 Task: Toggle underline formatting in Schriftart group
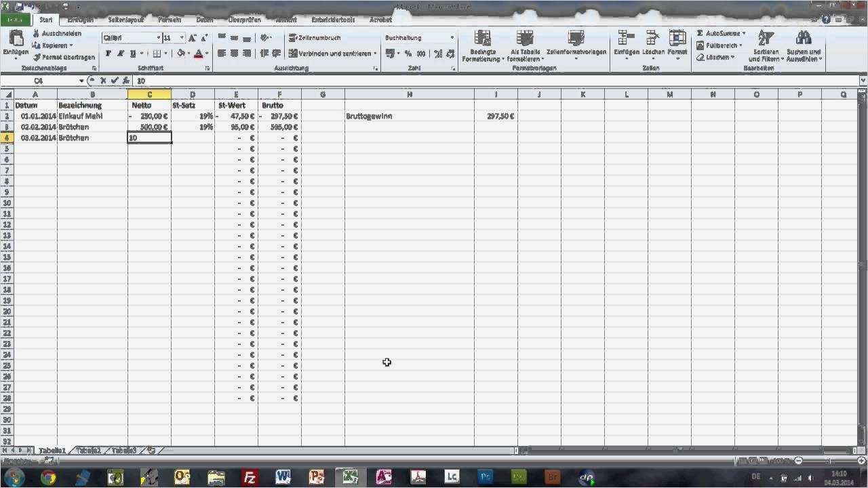click(x=132, y=54)
